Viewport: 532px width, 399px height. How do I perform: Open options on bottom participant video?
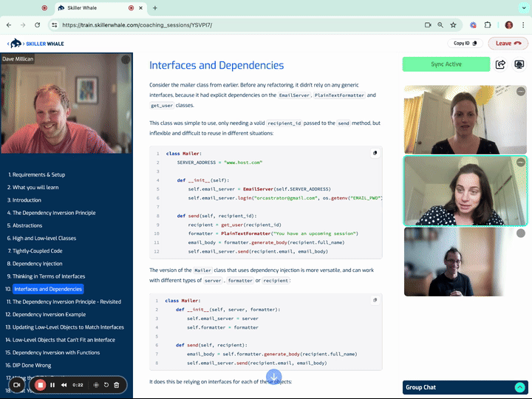click(520, 233)
